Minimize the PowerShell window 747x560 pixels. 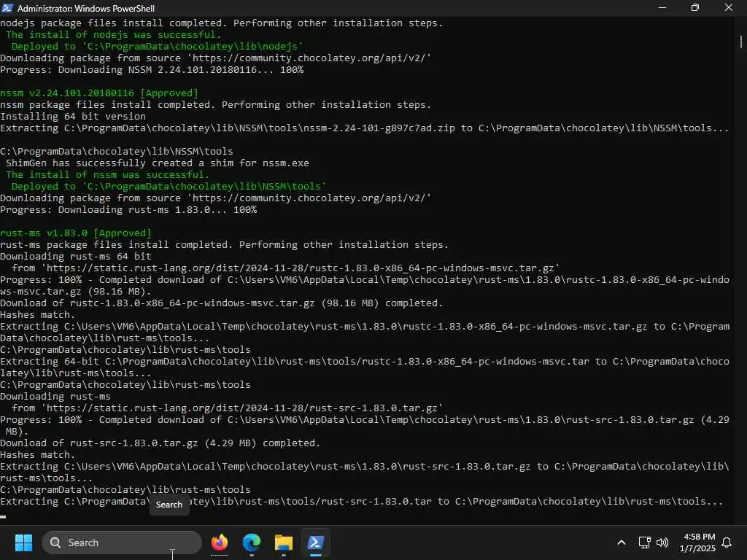click(x=662, y=8)
